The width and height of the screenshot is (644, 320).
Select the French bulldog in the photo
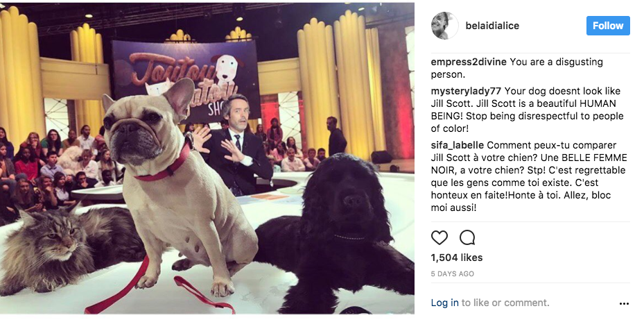[173, 185]
